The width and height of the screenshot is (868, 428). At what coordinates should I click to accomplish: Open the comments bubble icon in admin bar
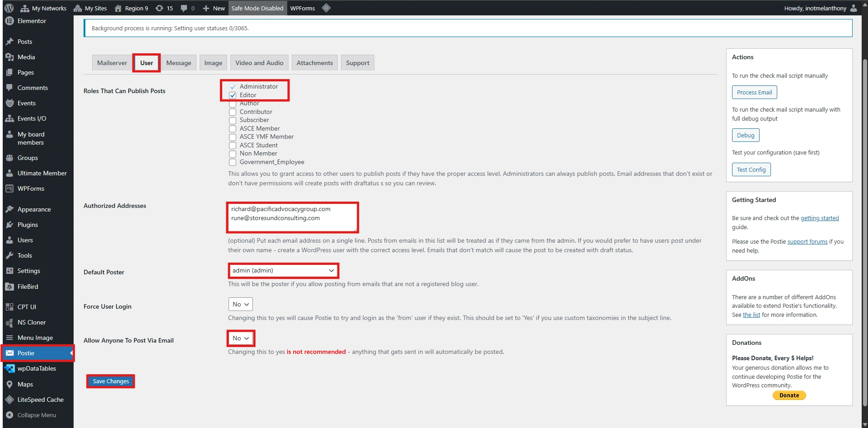point(184,8)
